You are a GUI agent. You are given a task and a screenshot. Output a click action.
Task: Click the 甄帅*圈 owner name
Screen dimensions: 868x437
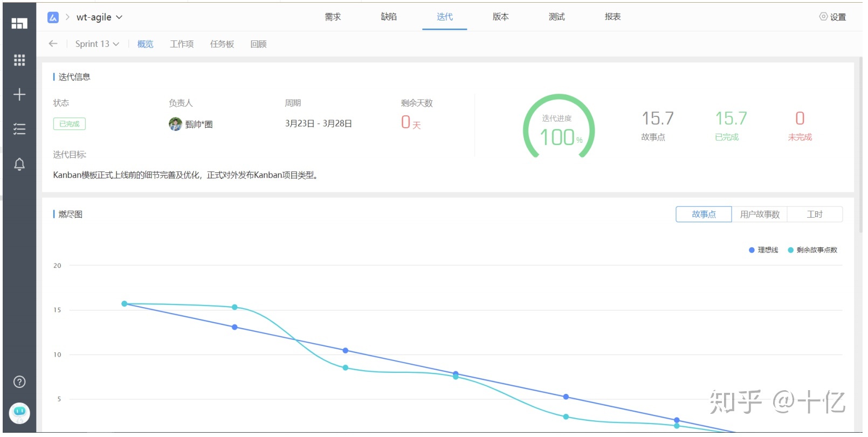pos(198,124)
